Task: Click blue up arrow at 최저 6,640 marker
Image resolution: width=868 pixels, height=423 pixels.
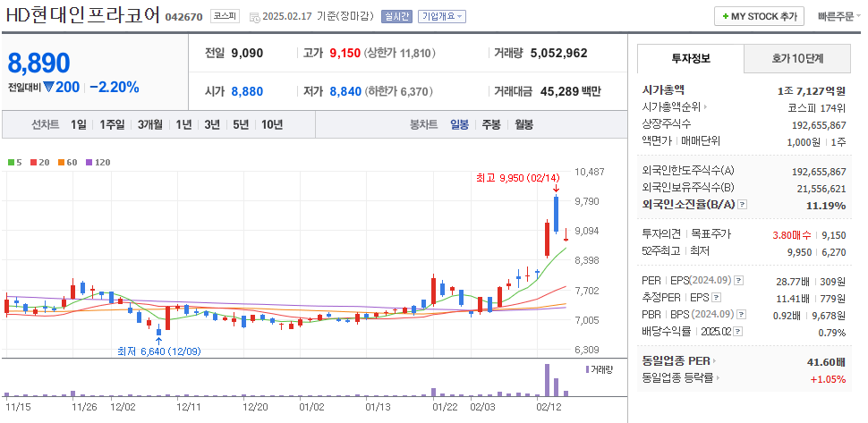Action: tap(159, 342)
